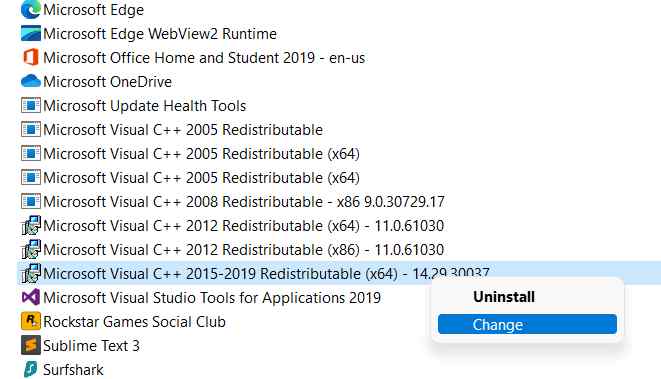Select the 'Microsoft Edge' entry text

point(94,10)
